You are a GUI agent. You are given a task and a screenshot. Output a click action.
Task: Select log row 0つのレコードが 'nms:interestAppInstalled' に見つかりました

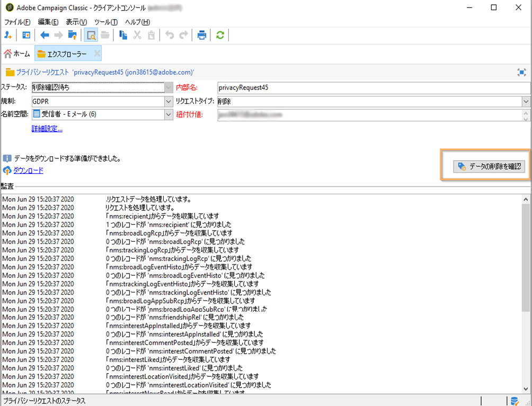click(x=261, y=334)
